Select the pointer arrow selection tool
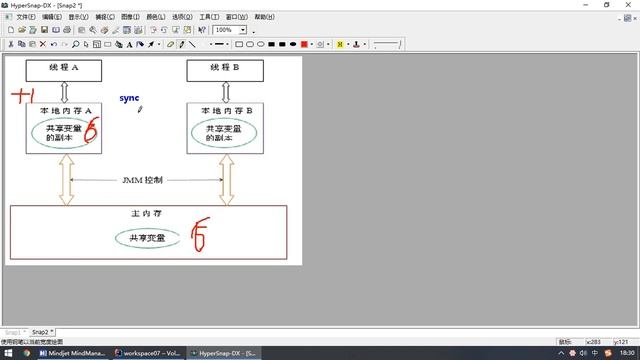640x360 pixels. 86,44
